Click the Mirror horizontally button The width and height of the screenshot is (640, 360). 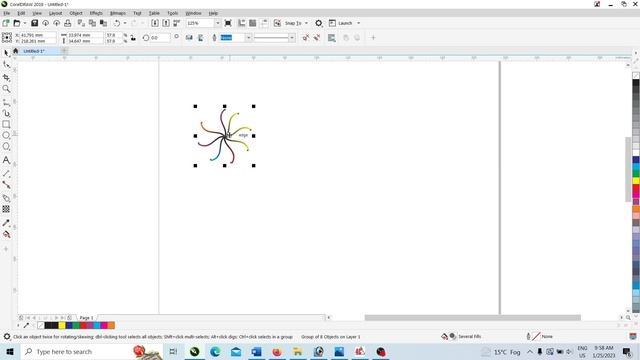[189, 38]
